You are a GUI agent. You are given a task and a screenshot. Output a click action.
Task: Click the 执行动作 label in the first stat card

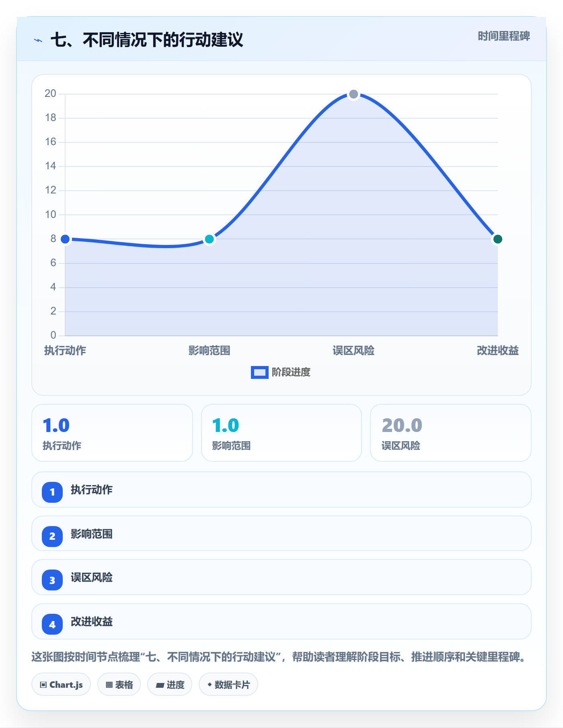[x=62, y=446]
